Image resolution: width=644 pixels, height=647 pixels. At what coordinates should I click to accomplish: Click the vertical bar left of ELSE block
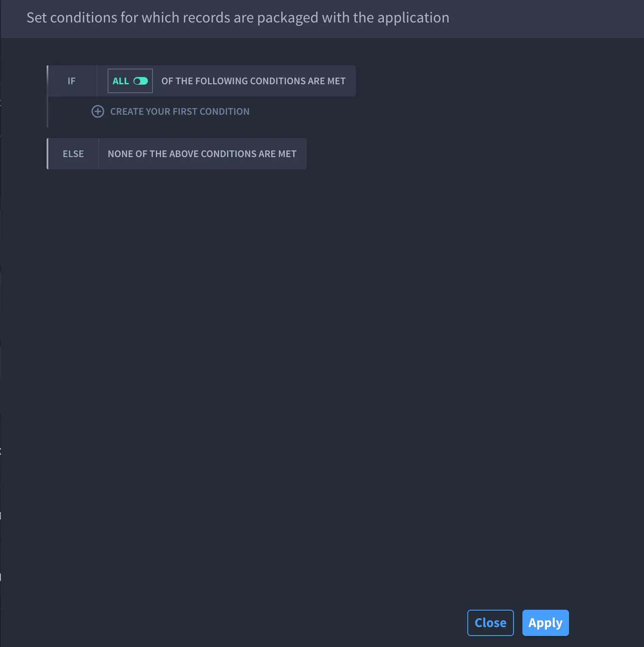pyautogui.click(x=47, y=154)
